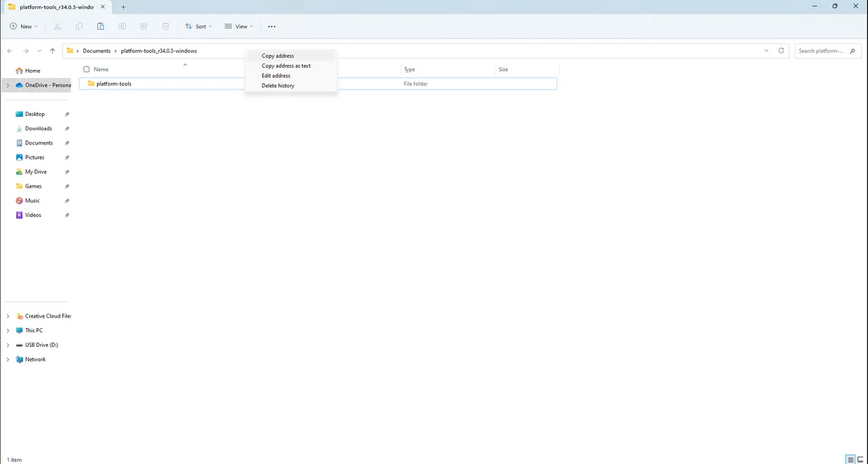The height and width of the screenshot is (464, 868).
Task: Toggle the select all checkbox
Action: pyautogui.click(x=86, y=69)
